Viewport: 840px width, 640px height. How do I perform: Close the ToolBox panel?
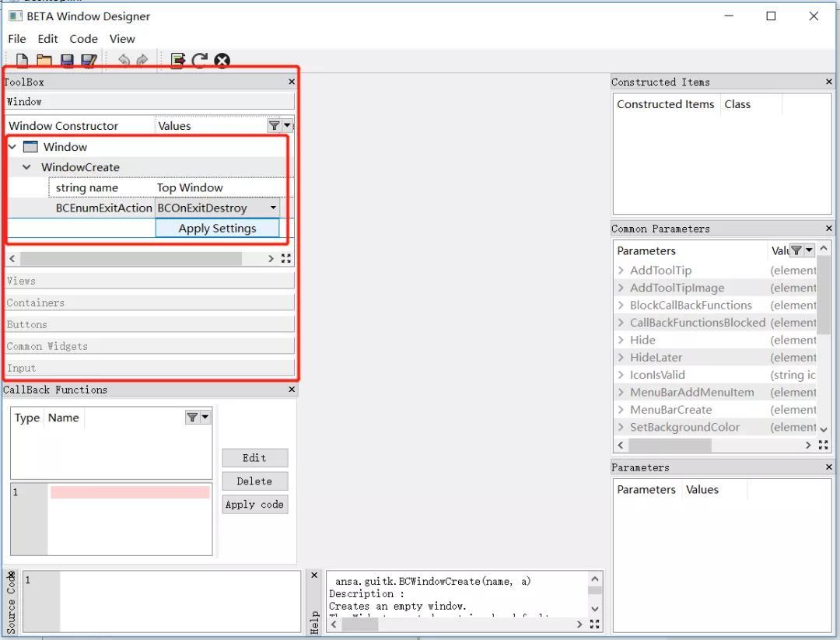(292, 82)
